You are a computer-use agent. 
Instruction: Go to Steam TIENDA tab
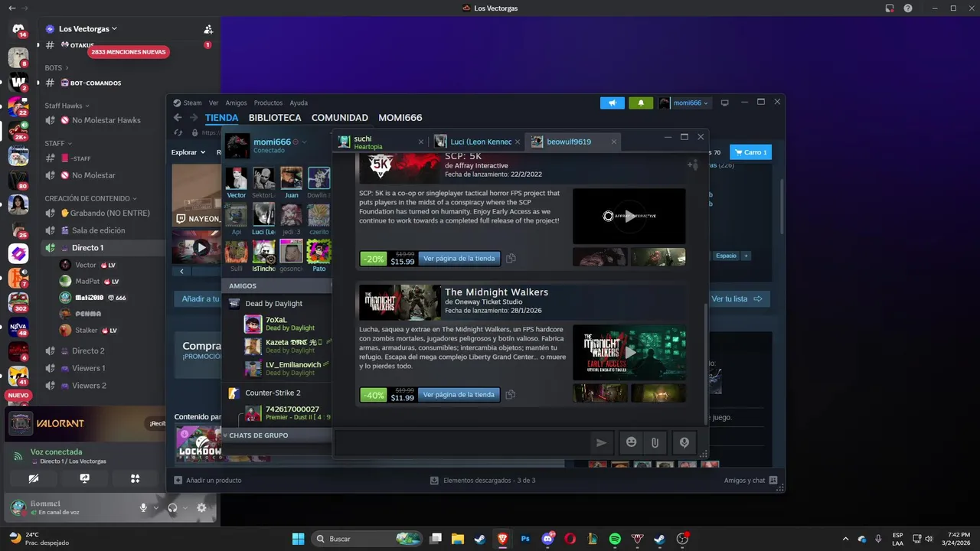(222, 118)
